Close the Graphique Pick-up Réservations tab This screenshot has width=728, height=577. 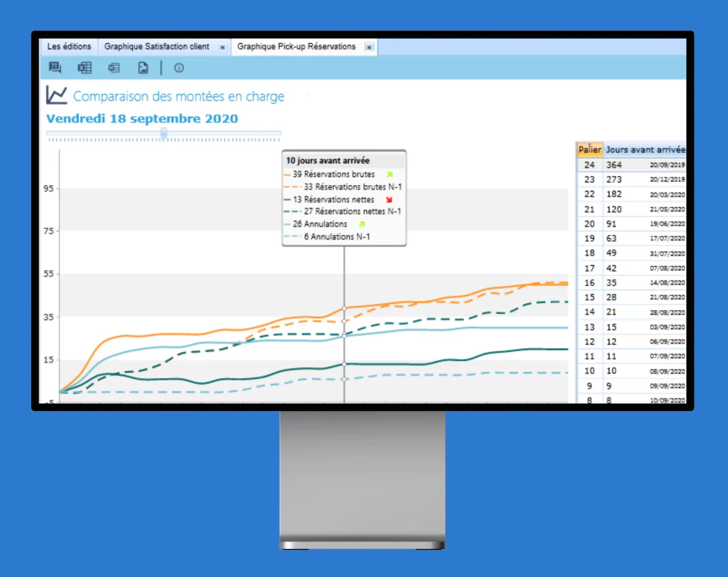(x=369, y=47)
